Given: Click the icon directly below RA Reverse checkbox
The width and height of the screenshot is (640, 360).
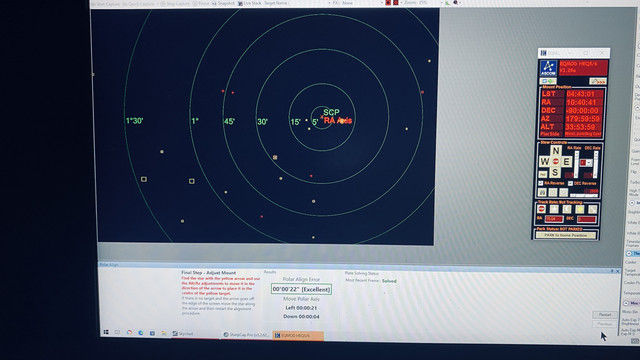Looking at the screenshot, I should 542,192.
